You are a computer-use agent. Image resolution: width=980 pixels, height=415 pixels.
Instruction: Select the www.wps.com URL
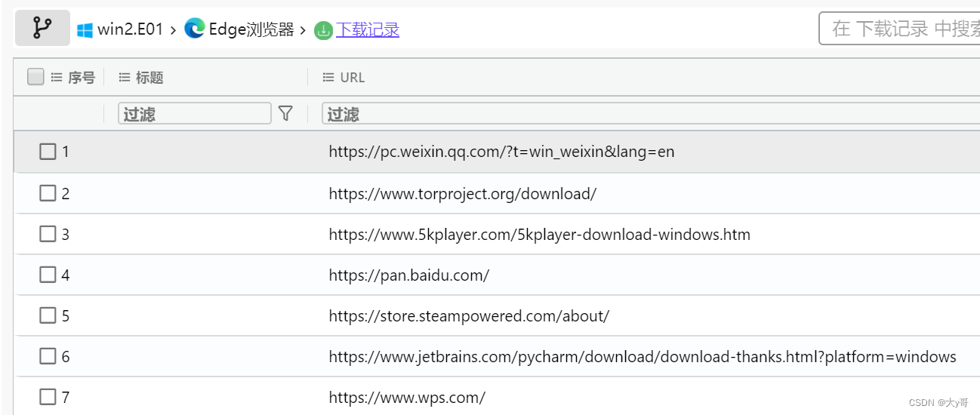click(x=407, y=397)
